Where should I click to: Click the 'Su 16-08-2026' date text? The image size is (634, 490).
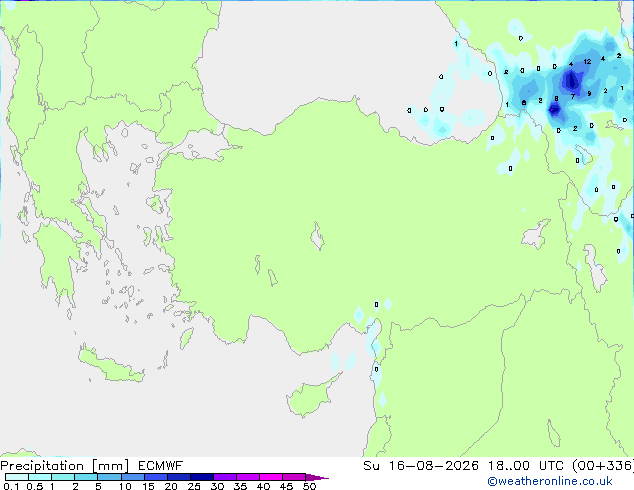[x=421, y=466]
